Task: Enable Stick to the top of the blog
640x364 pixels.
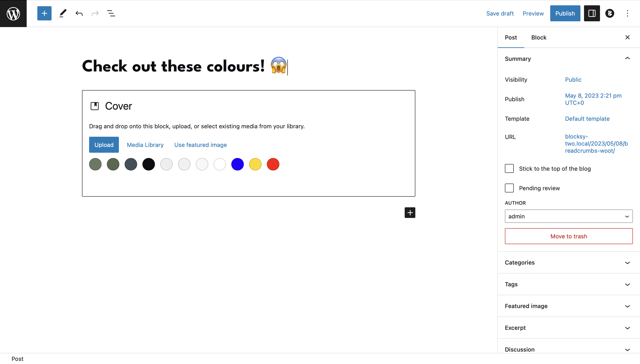Action: [509, 168]
